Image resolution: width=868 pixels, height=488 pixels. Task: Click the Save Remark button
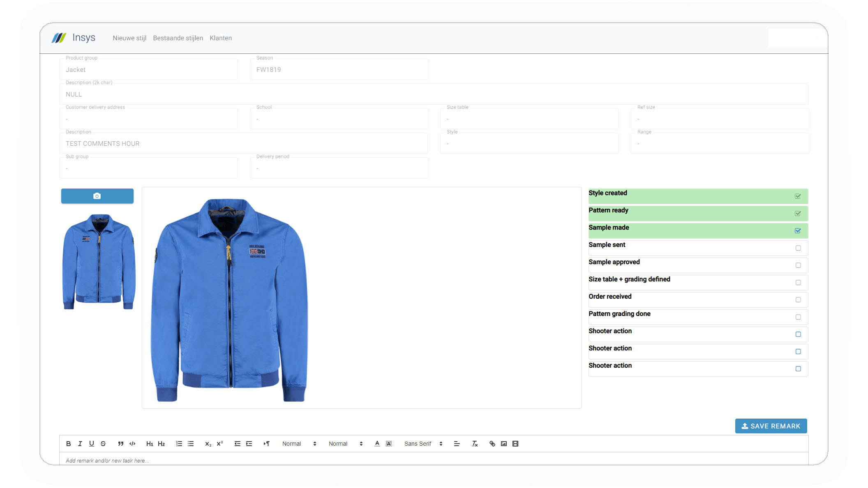(x=771, y=426)
